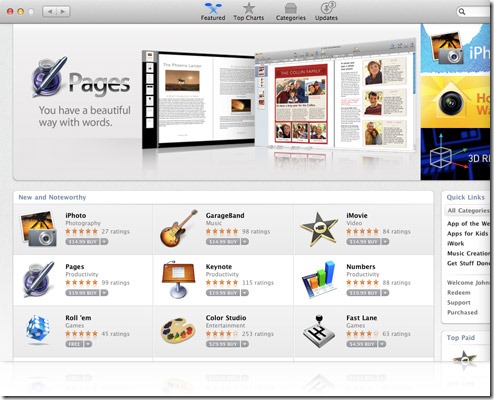Open the Updates tab
494x400 pixels.
point(326,12)
